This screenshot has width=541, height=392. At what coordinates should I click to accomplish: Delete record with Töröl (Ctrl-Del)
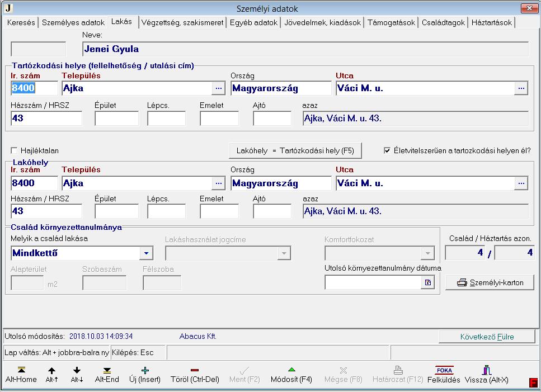195,375
